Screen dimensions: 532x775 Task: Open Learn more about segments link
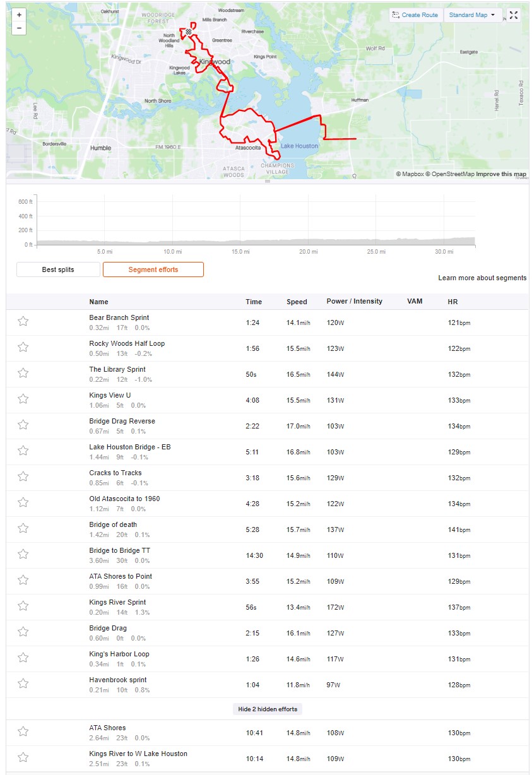coord(482,278)
